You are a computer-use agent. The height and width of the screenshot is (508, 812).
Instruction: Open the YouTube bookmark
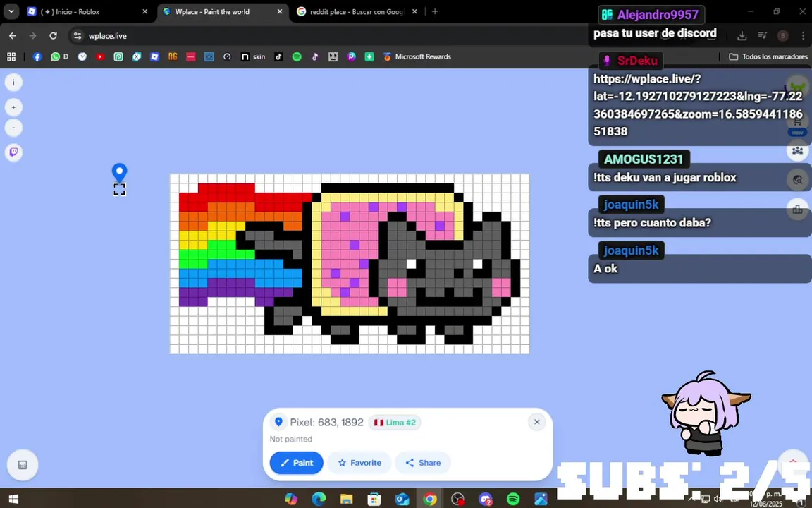pos(101,57)
